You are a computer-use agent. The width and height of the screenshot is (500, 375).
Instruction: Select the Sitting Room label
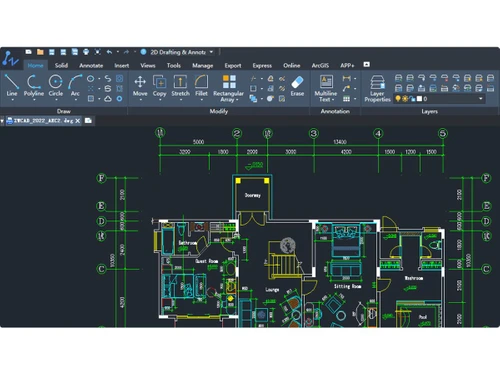(347, 286)
